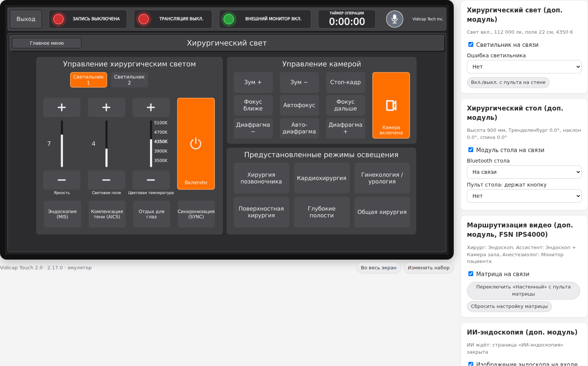The image size is (588, 366).
Task: Uncheck 'Светильник на связи' checkbox
Action: click(471, 45)
